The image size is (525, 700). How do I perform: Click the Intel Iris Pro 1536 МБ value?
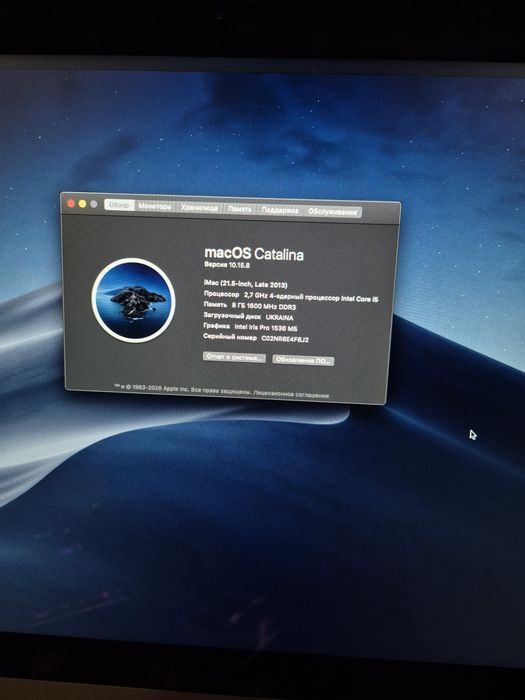click(266, 328)
